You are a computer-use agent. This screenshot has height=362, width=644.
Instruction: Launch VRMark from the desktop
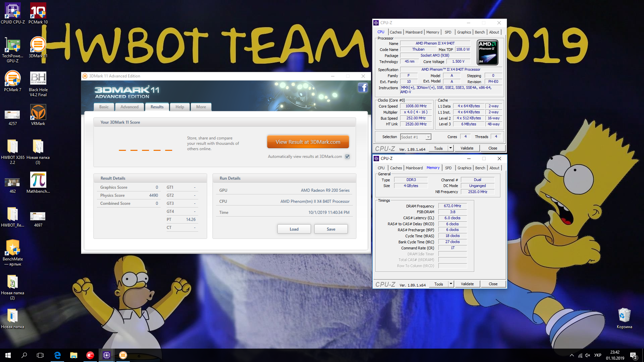(38, 115)
